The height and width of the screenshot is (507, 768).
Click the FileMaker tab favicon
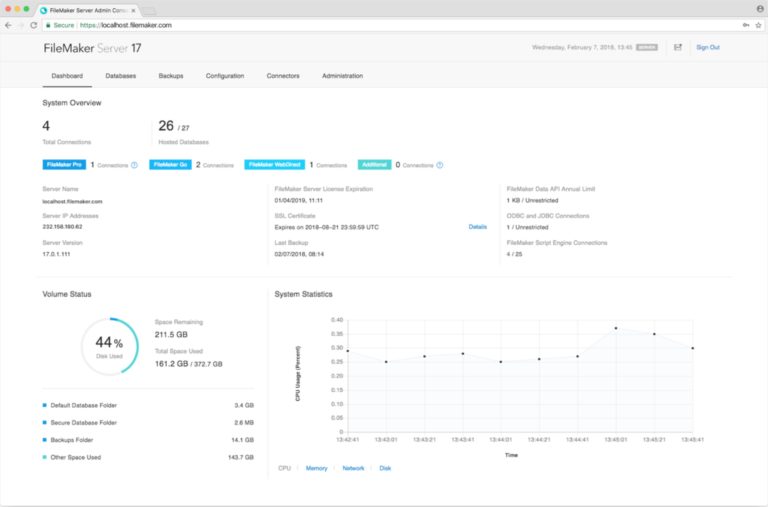click(x=44, y=10)
